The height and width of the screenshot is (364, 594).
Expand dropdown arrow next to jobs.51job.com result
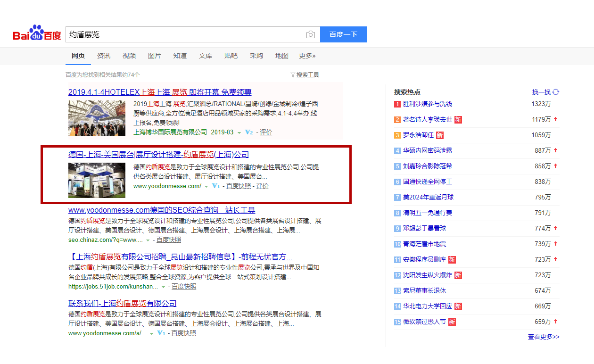tap(163, 287)
